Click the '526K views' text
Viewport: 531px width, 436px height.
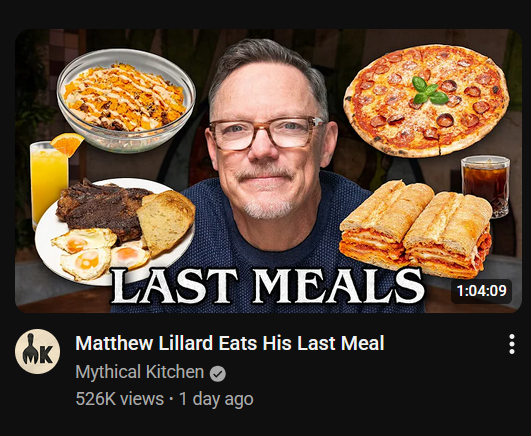coord(120,399)
